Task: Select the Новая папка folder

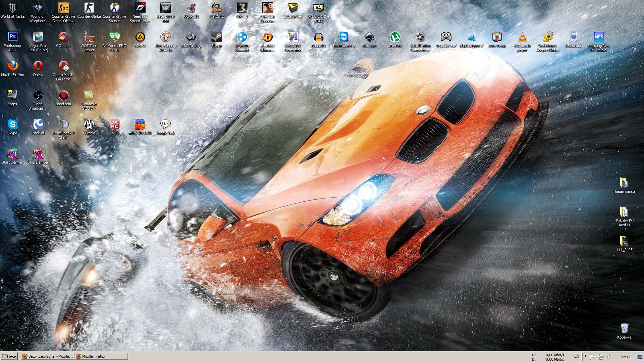Action: tap(624, 183)
